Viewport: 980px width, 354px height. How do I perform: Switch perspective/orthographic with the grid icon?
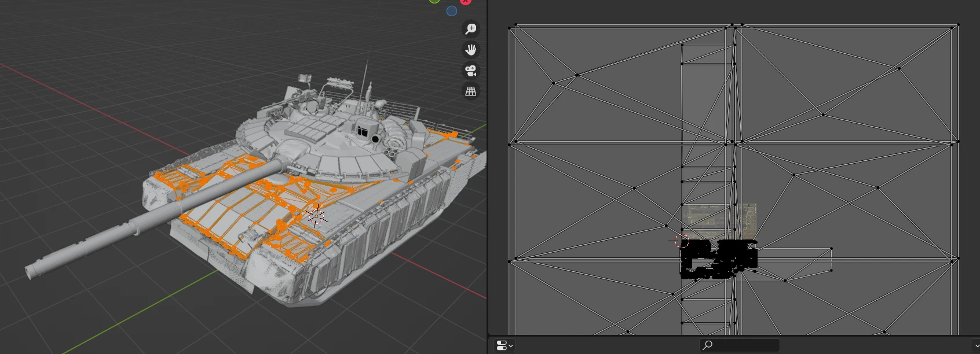tap(471, 91)
